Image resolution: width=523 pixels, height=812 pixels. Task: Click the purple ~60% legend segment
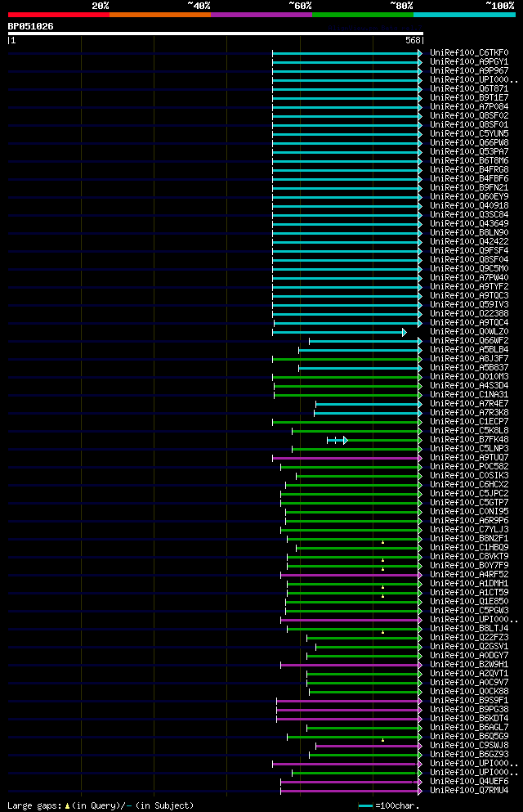(x=261, y=15)
